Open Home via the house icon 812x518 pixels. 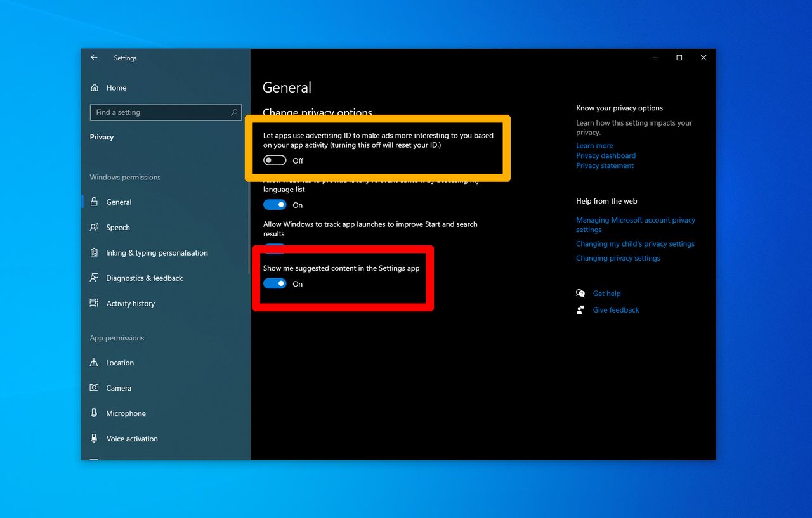coord(95,87)
